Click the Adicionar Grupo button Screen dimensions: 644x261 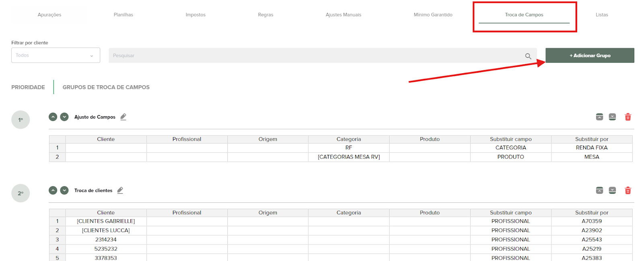click(x=590, y=55)
